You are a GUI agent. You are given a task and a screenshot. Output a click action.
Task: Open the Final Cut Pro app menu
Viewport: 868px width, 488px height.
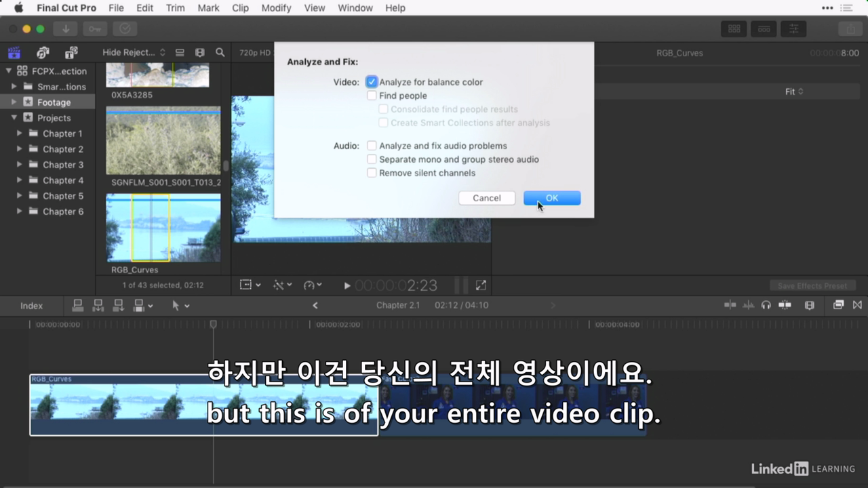point(66,8)
